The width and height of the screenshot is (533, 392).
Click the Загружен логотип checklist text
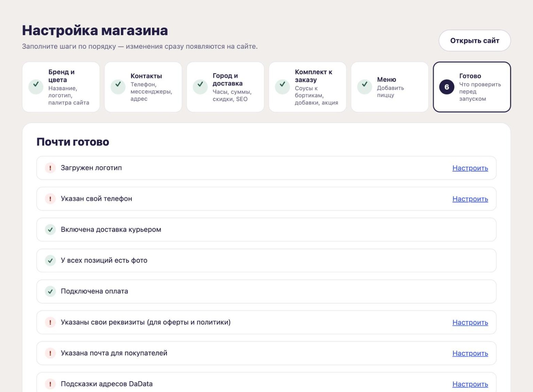91,168
